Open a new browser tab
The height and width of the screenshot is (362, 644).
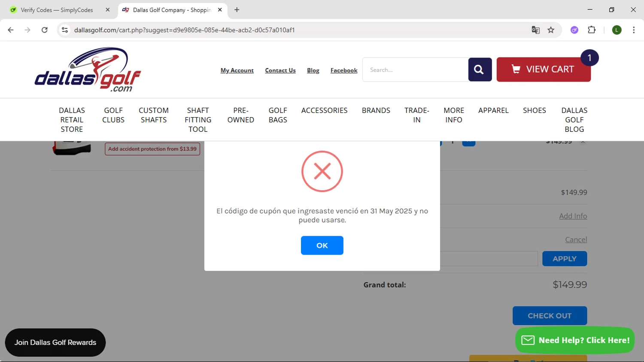tap(237, 10)
